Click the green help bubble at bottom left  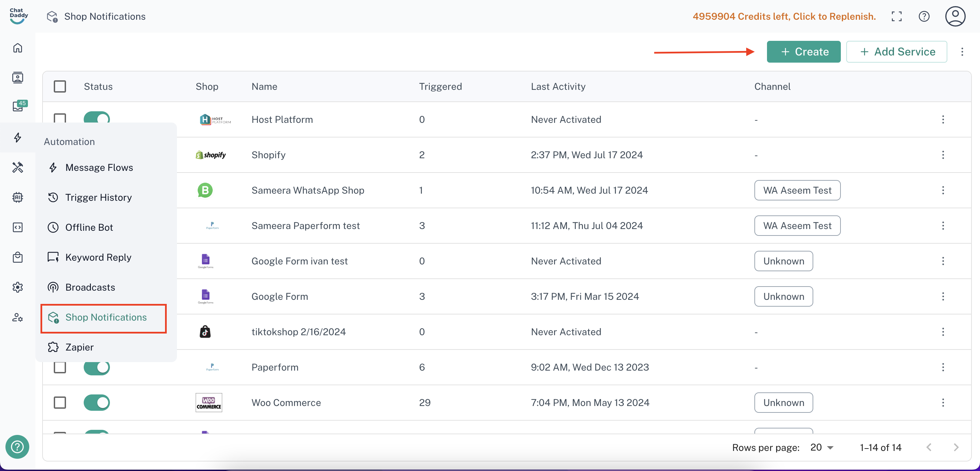coord(17,446)
